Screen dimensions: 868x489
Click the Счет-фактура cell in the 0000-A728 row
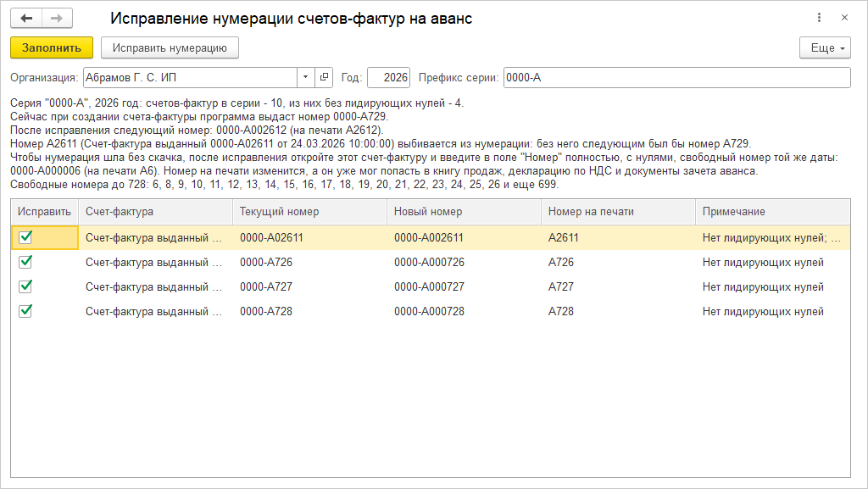point(156,311)
